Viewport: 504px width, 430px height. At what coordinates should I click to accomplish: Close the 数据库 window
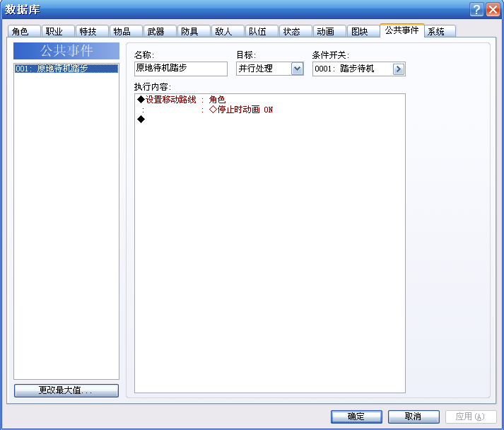click(493, 9)
